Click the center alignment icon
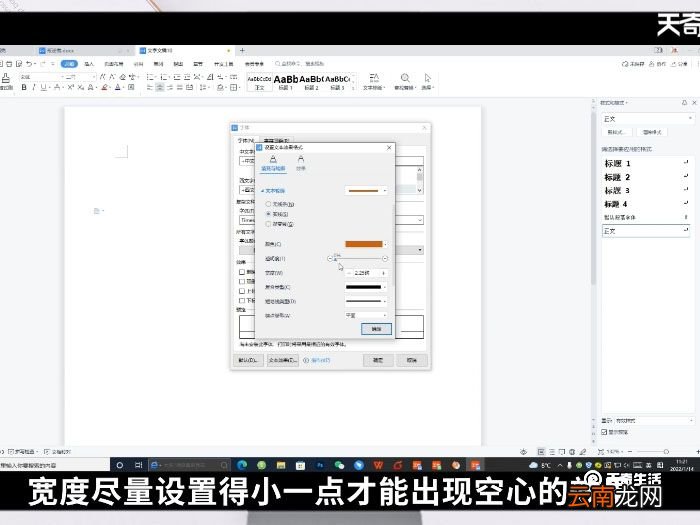 coord(160,88)
